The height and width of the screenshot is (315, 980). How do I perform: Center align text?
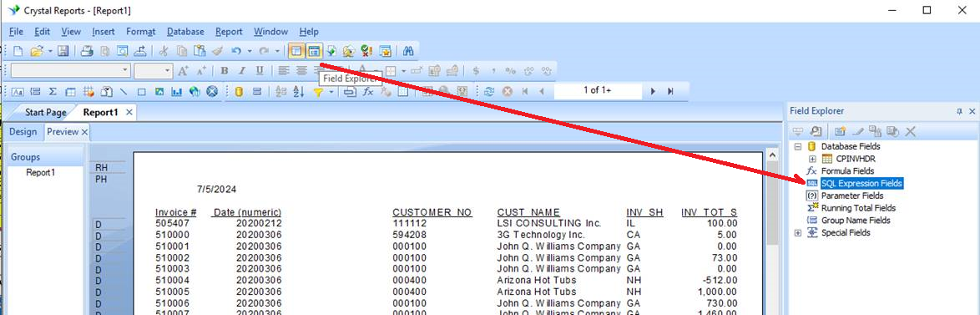(x=301, y=71)
